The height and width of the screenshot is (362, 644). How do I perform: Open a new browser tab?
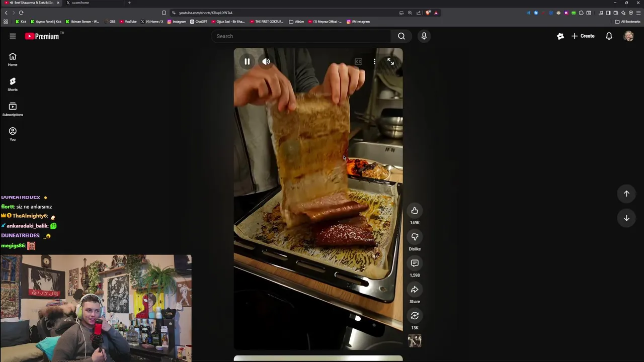point(129,3)
